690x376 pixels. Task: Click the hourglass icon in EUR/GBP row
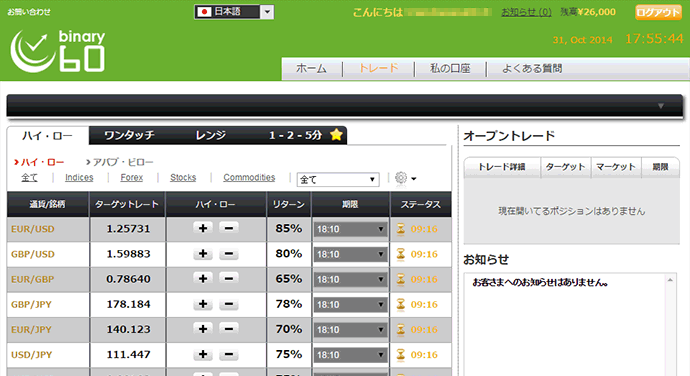(400, 279)
